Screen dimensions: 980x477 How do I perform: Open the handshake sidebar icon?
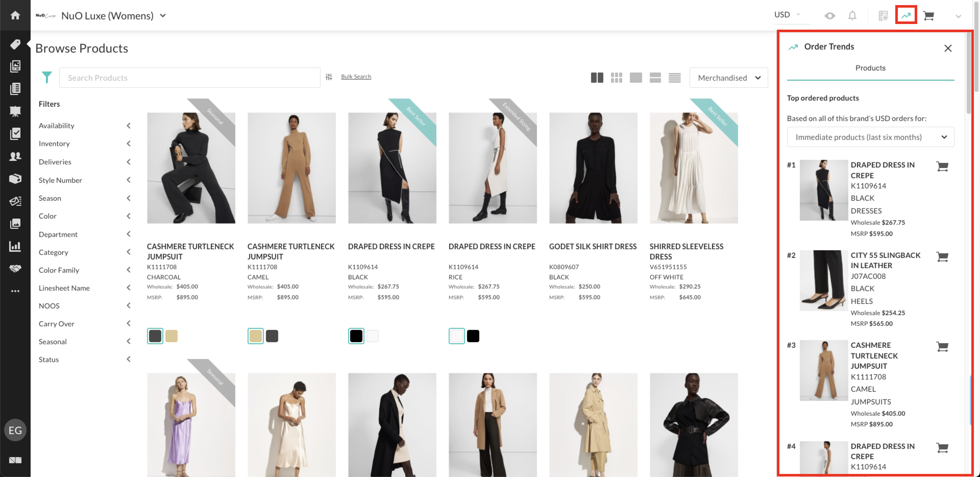pyautogui.click(x=15, y=268)
